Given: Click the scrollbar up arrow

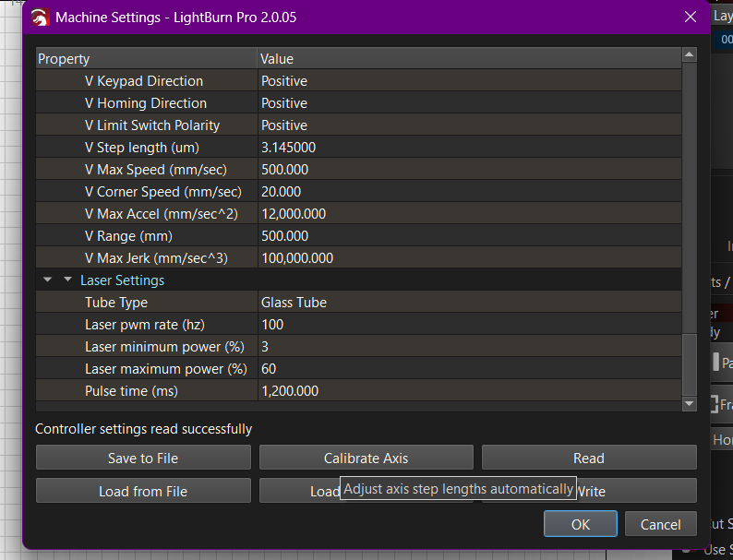Looking at the screenshot, I should [x=689, y=55].
